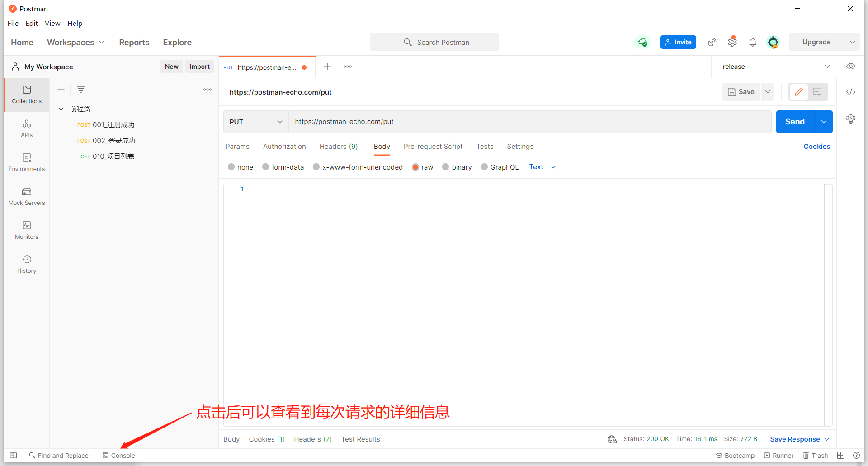Open the Help menu
This screenshot has width=868, height=466.
pos(75,23)
